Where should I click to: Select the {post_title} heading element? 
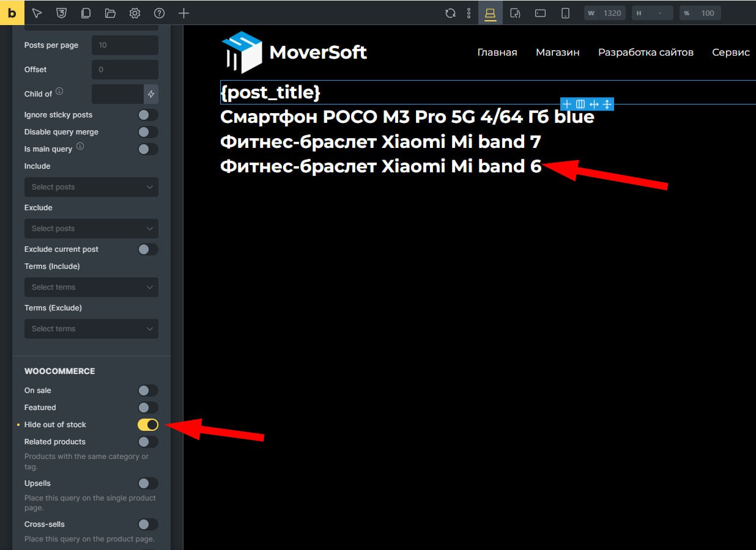pyautogui.click(x=270, y=93)
